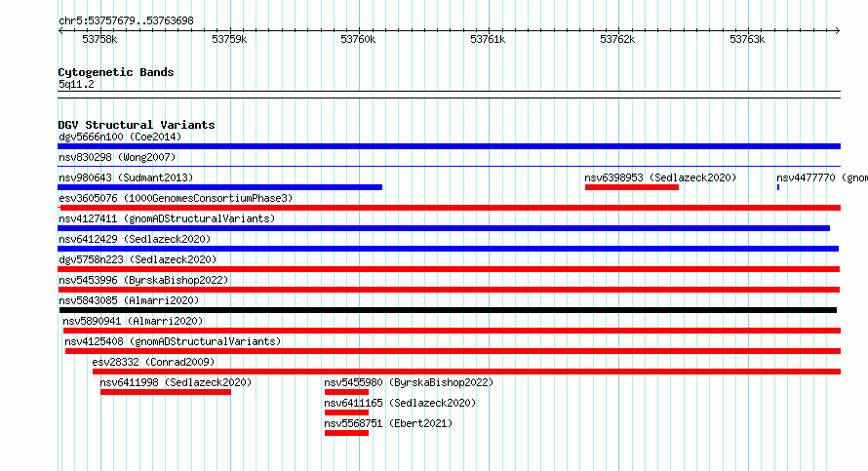The height and width of the screenshot is (471, 868).
Task: Select the 5q11.2 cytogenetic band label
Action: coord(76,84)
